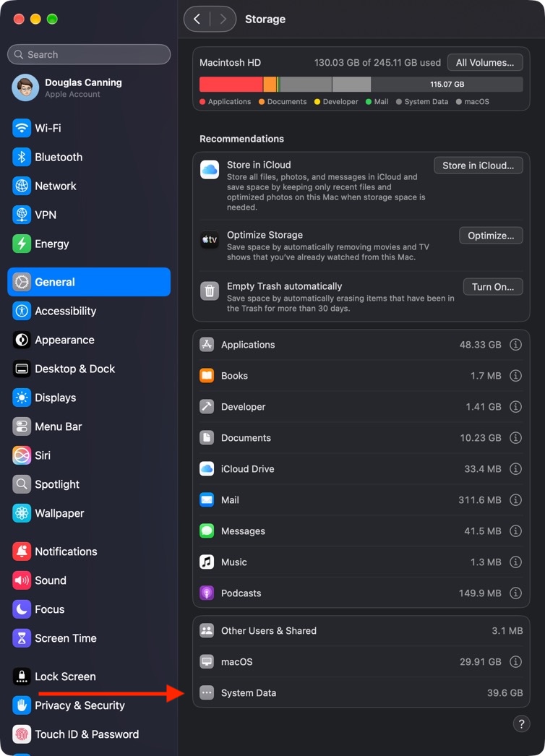Show info for Music storage

coord(515,562)
